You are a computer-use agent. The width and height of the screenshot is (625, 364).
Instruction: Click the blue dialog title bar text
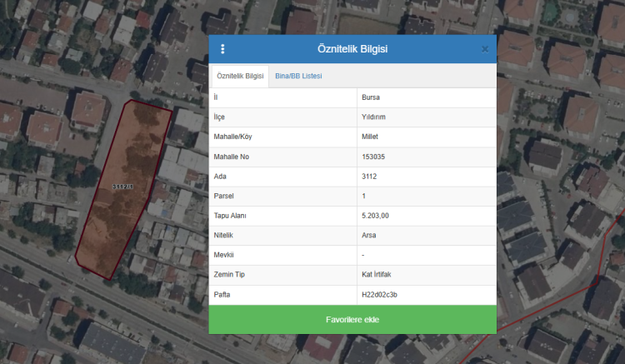pyautogui.click(x=352, y=49)
